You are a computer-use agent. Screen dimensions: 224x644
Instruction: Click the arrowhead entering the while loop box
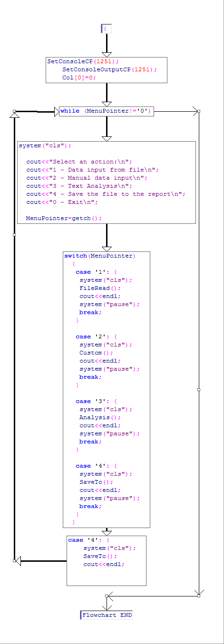point(57,112)
